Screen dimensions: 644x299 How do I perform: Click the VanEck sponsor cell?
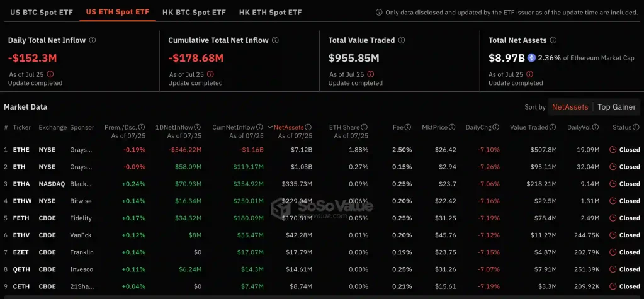(81, 235)
